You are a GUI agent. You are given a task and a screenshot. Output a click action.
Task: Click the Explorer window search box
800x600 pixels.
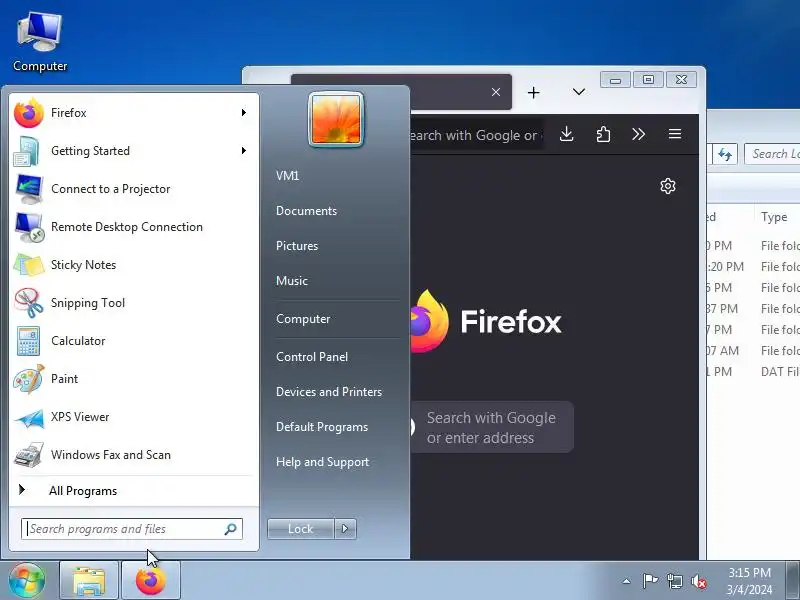tap(772, 154)
